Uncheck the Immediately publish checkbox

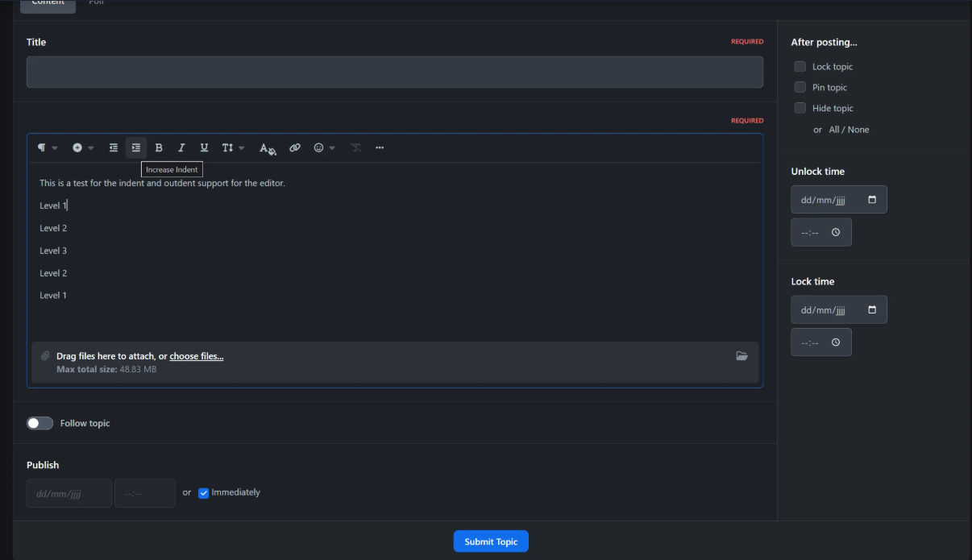(204, 493)
